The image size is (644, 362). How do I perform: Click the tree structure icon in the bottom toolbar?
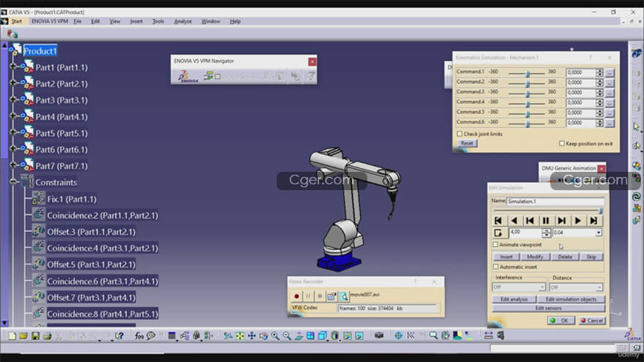coord(184,336)
